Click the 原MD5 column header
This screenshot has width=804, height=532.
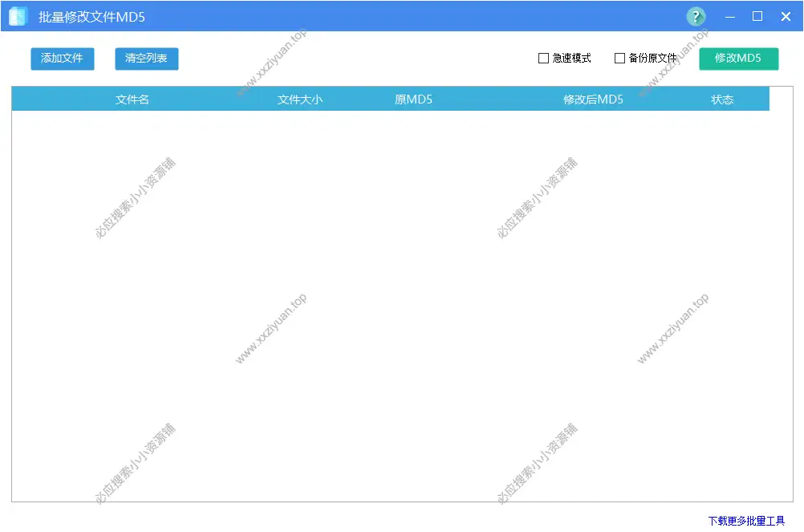tap(414, 99)
